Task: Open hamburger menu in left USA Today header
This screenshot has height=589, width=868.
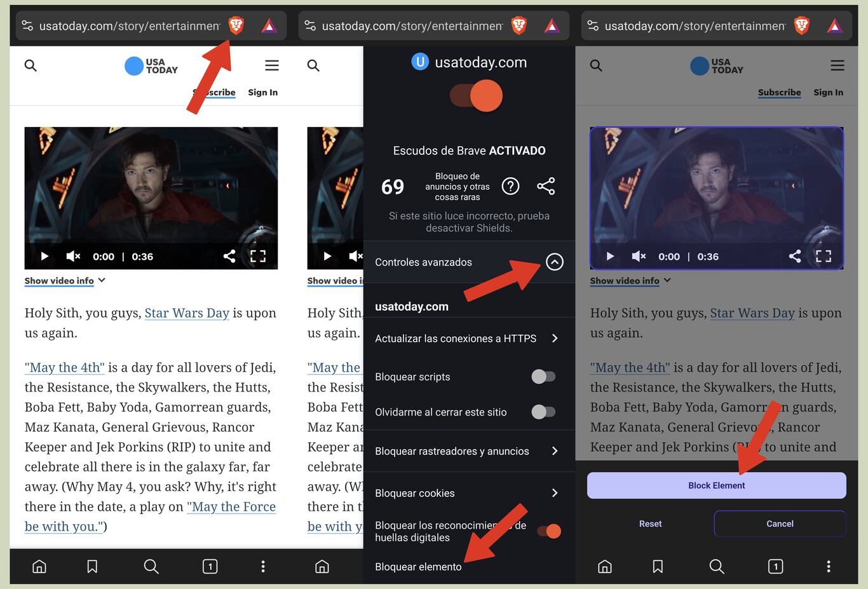Action: tap(272, 65)
